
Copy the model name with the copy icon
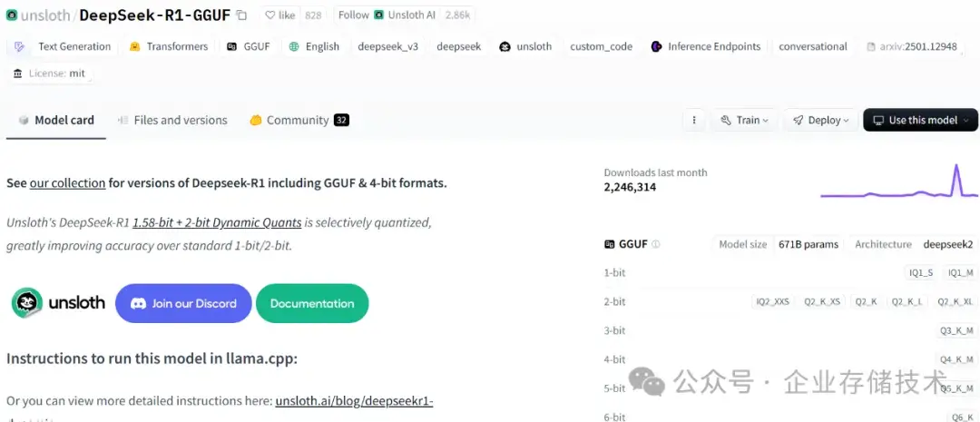[241, 15]
